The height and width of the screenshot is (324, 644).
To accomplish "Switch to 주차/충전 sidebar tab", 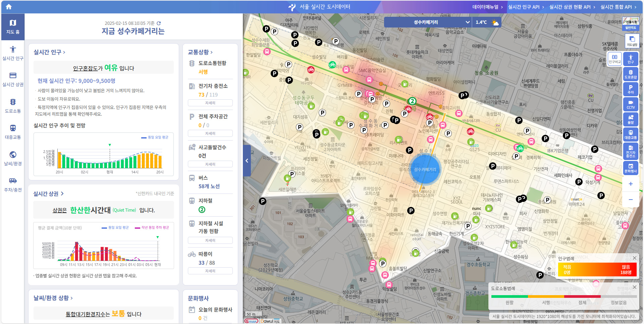I will pos(13,185).
